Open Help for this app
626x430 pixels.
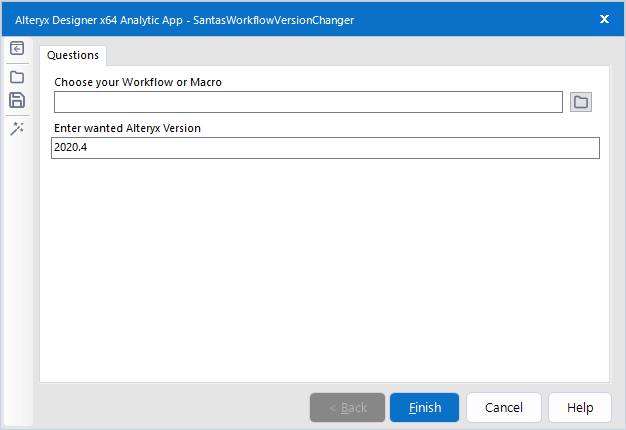[580, 407]
